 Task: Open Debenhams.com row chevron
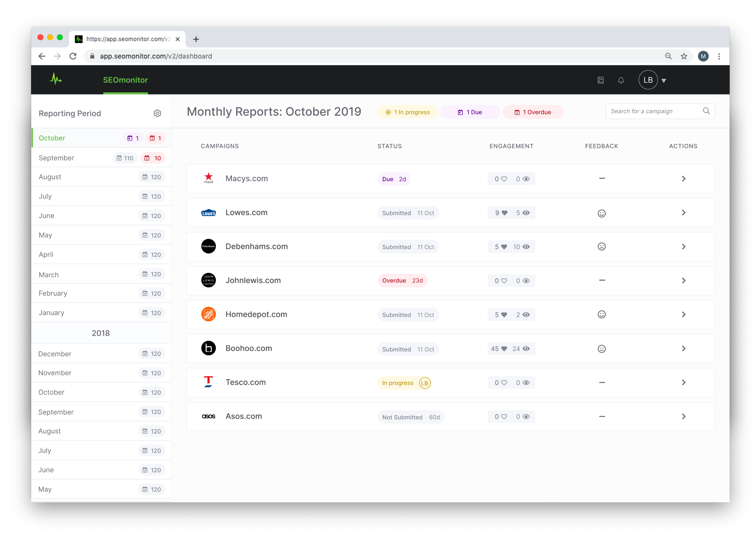[x=683, y=247]
